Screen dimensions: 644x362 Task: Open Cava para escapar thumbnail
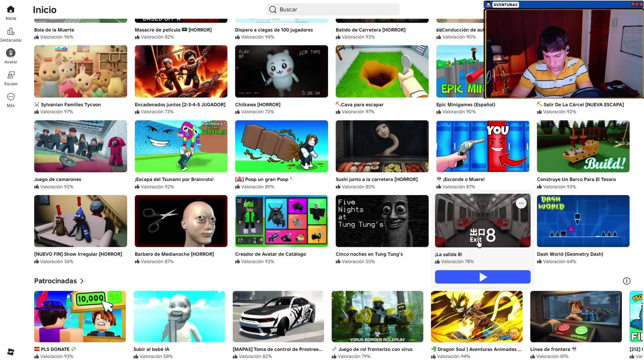(382, 71)
